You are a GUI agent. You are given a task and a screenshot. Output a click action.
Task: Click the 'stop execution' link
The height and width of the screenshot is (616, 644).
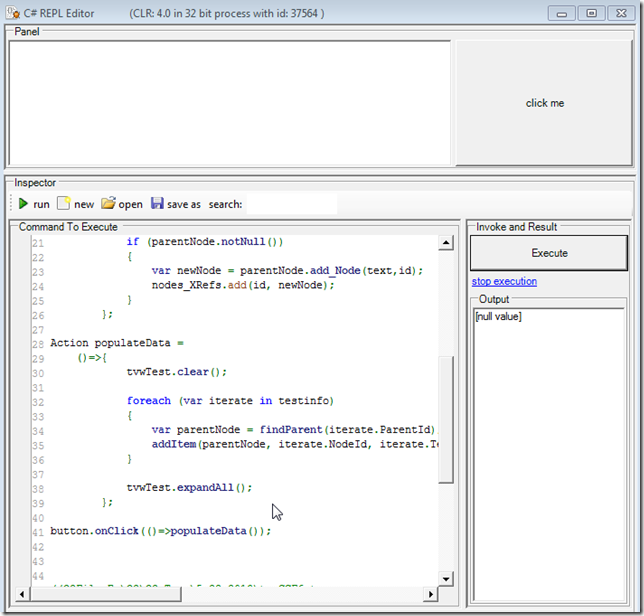tap(504, 281)
